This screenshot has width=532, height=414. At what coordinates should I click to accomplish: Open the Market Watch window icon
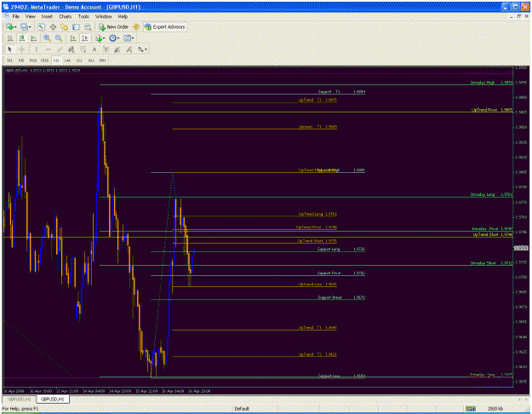coord(41,26)
